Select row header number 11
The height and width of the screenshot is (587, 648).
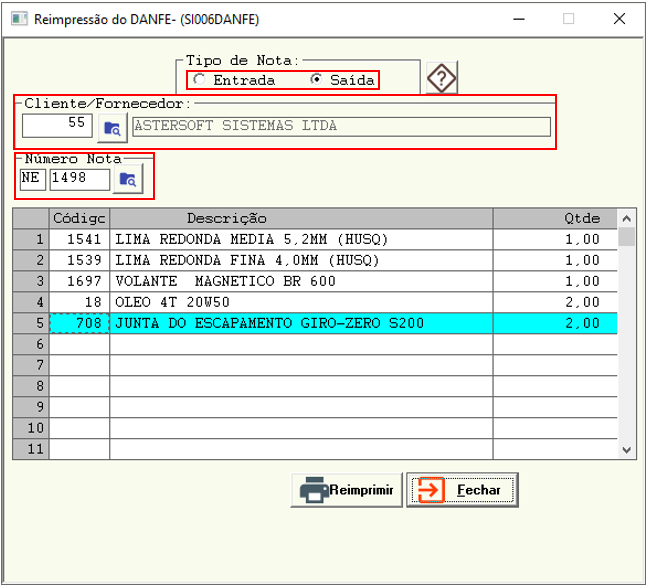coord(31,449)
